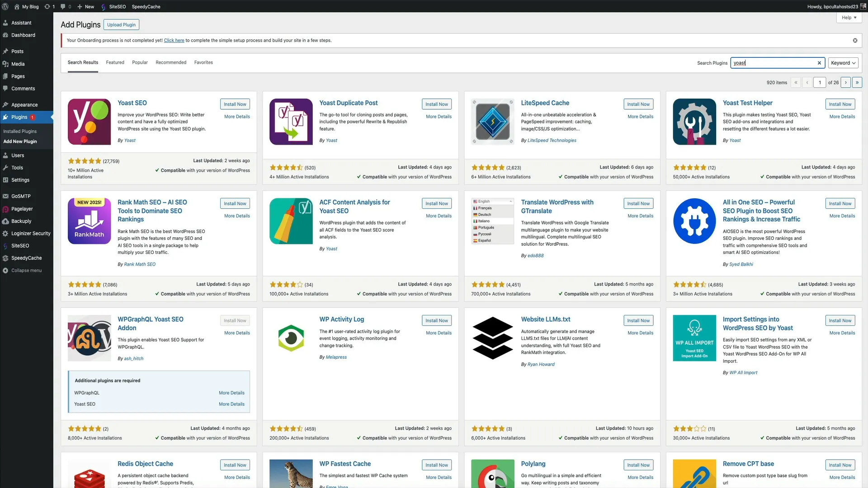Switch to the Popular tab

pos(140,62)
